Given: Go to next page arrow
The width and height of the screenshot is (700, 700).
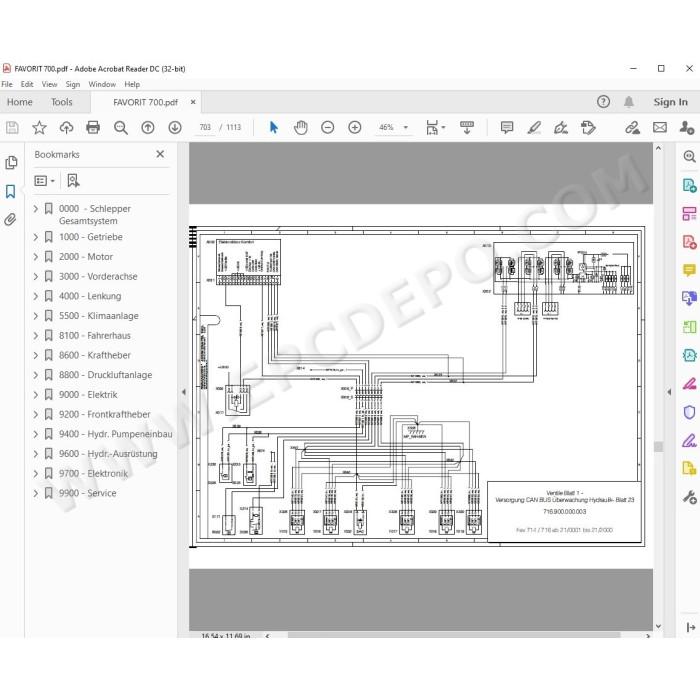Looking at the screenshot, I should pos(175,128).
